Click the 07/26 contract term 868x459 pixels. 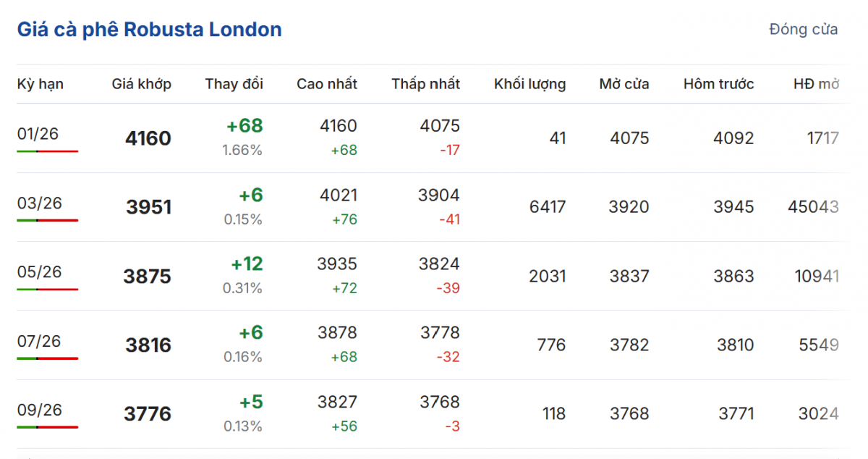[x=39, y=341]
